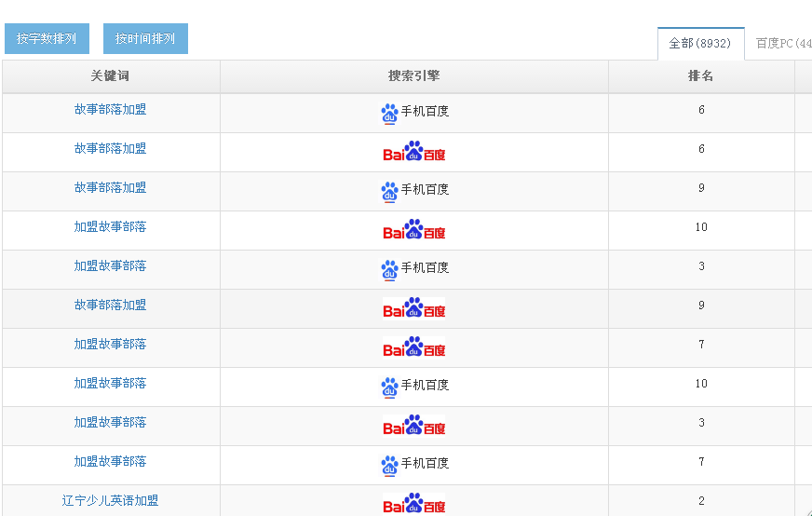This screenshot has width=812, height=516.
Task: Open the 百度PC tab
Action: point(782,44)
